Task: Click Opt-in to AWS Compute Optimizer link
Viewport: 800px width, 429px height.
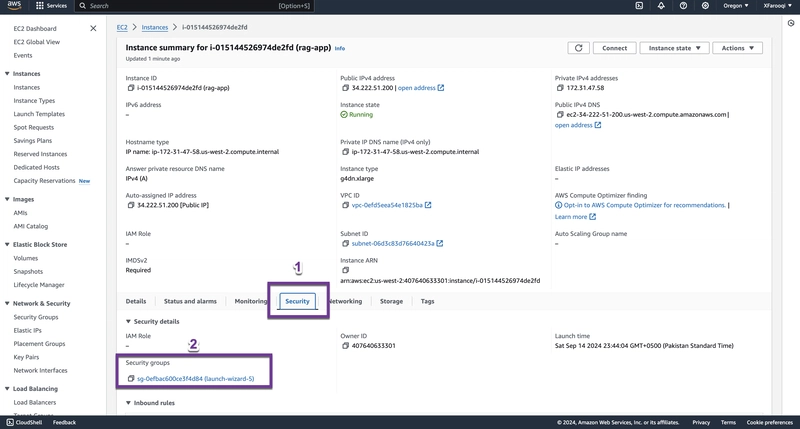Action: click(644, 205)
